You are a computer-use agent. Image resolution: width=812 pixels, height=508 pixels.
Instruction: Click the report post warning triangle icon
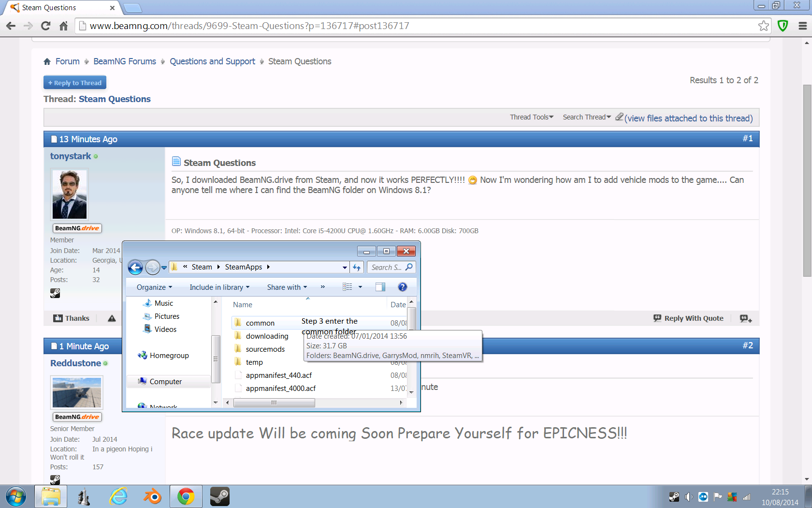coord(112,318)
